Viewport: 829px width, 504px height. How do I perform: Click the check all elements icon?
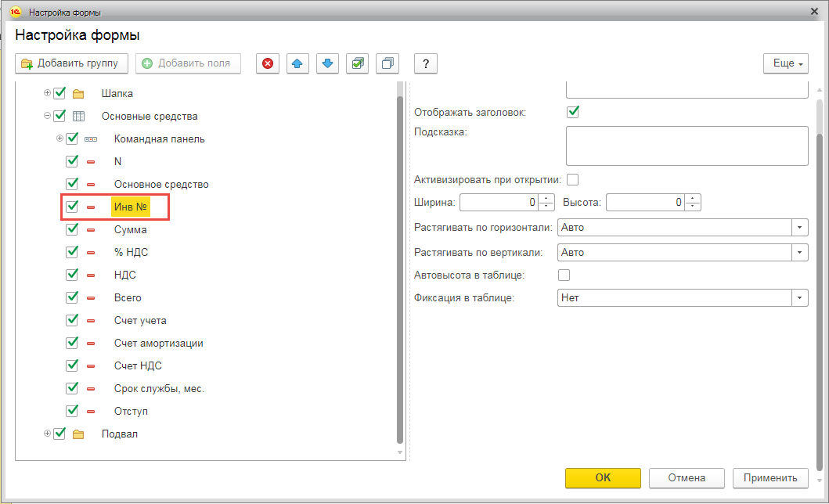[357, 63]
